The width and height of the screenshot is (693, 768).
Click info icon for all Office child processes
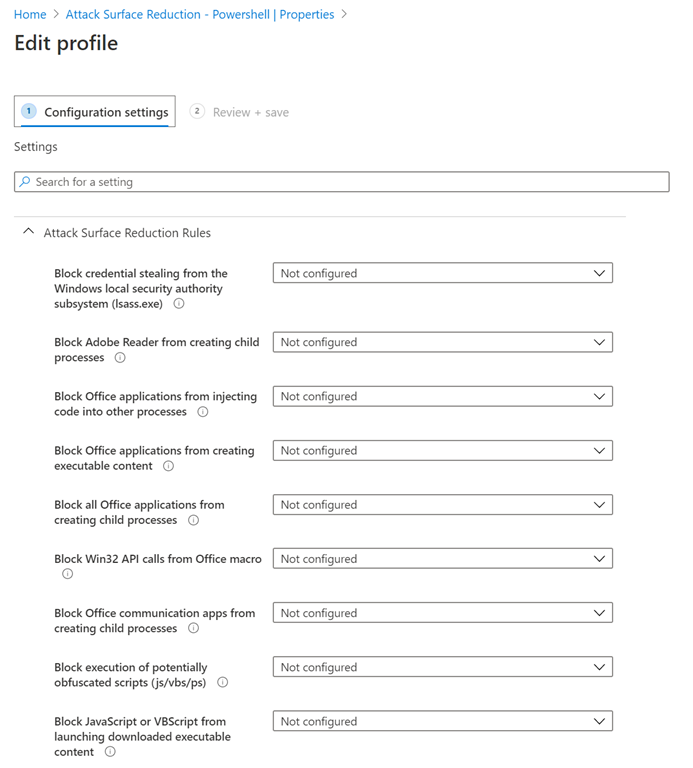click(193, 520)
